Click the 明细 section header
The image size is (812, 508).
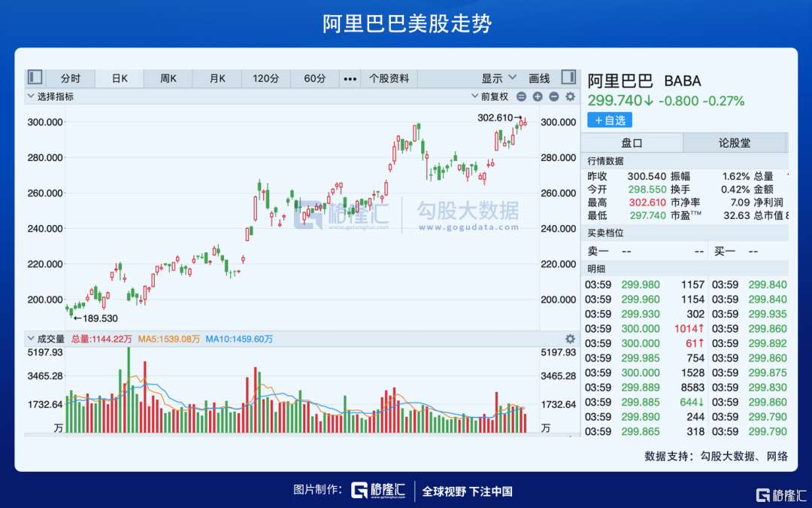tap(596, 269)
